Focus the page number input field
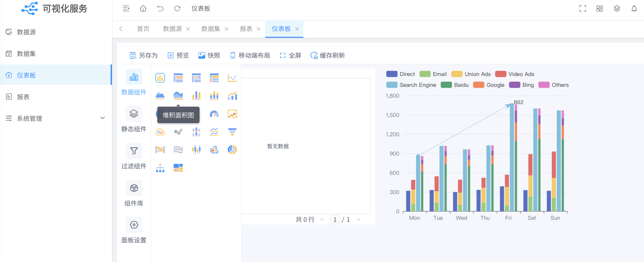The image size is (644, 262). 335,219
